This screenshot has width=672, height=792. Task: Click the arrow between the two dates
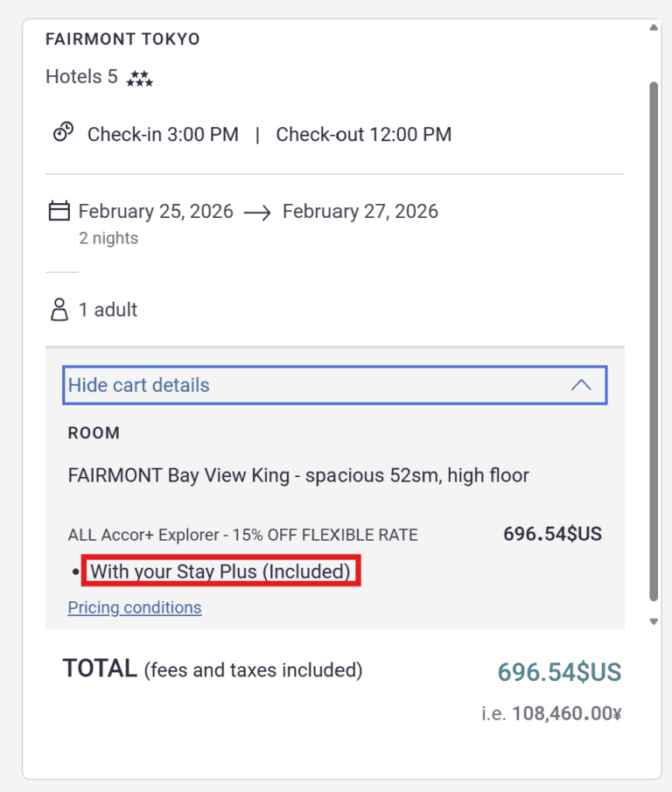click(257, 211)
